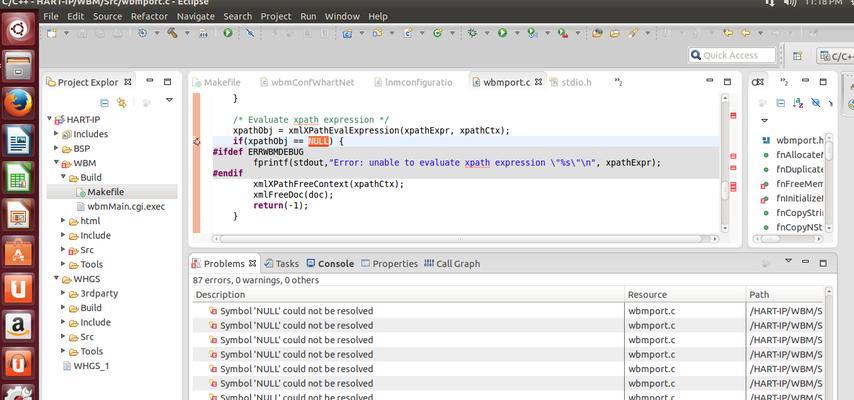Open the Tasks tab

pyautogui.click(x=282, y=263)
